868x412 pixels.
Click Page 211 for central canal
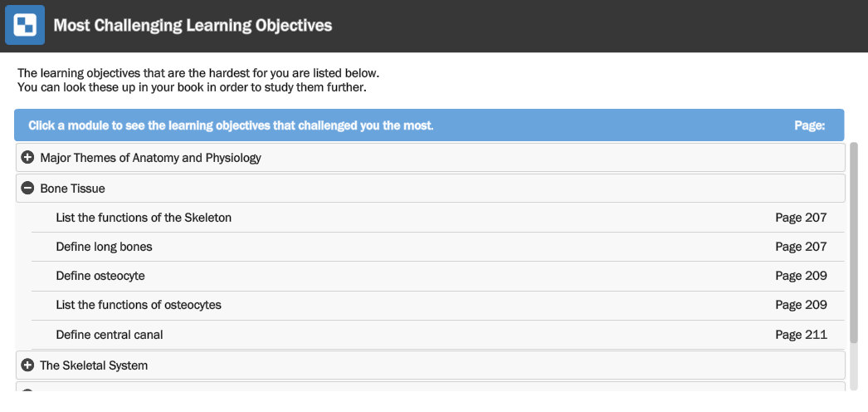point(801,335)
